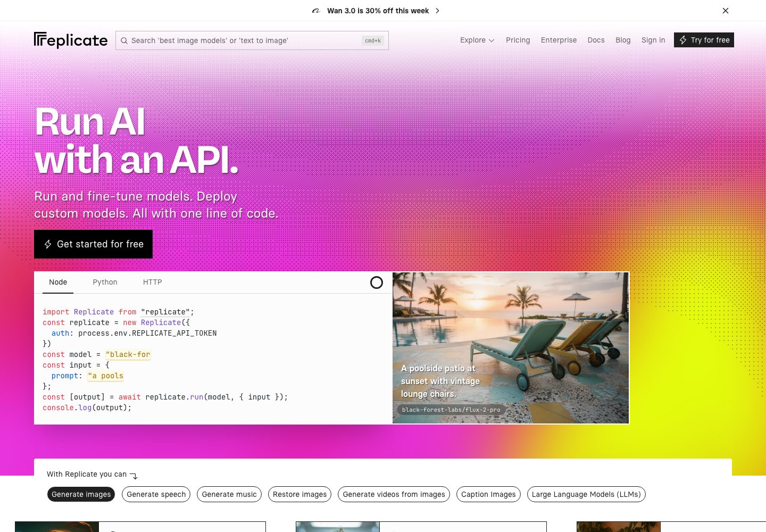This screenshot has height=532, width=766.
Task: Dismiss the announcement banner
Action: pyautogui.click(x=726, y=11)
